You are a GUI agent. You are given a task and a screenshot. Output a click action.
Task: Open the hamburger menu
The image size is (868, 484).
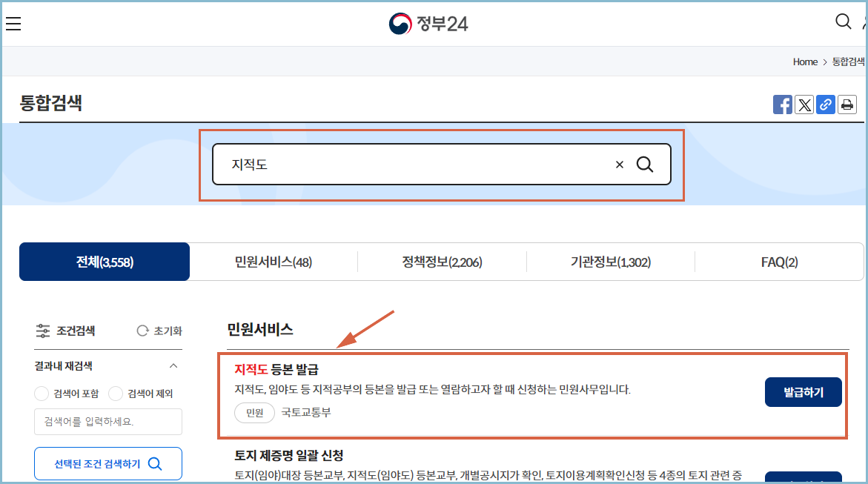pos(13,23)
